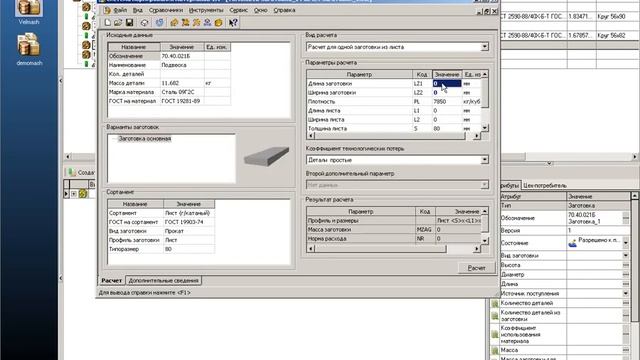
Task: Click the green icon beside Количество деталей
Action: 495,303
